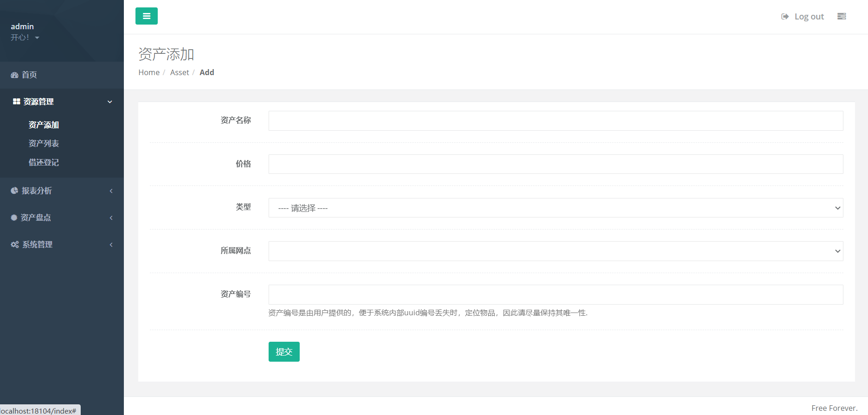The height and width of the screenshot is (415, 868).
Task: Click the 资产编号 field label
Action: [236, 294]
